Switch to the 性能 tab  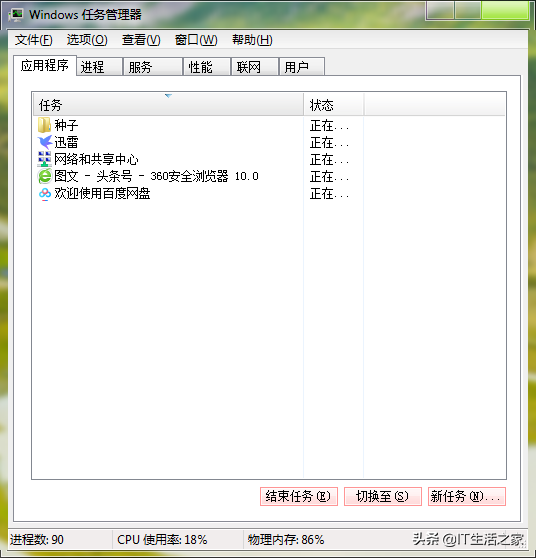(x=207, y=67)
